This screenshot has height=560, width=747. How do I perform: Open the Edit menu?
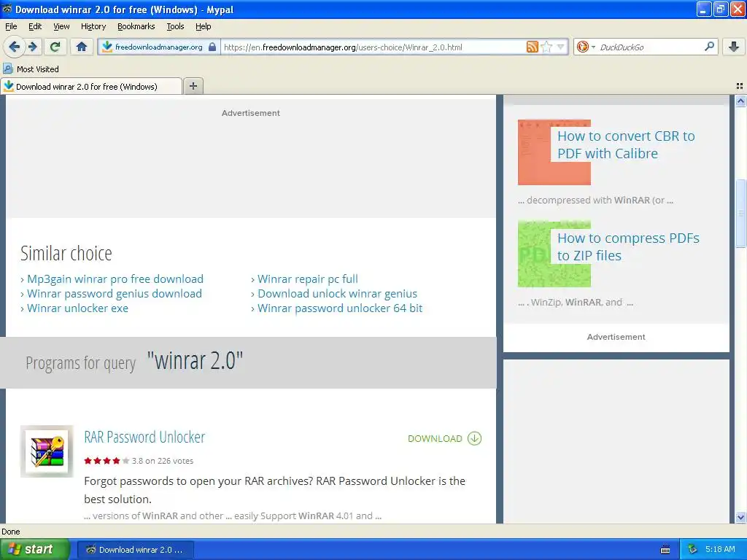(x=35, y=26)
